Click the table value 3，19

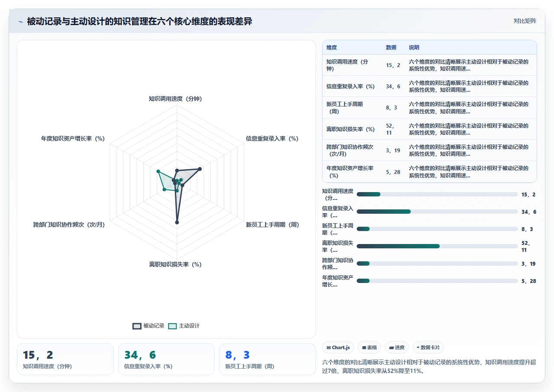(x=393, y=151)
